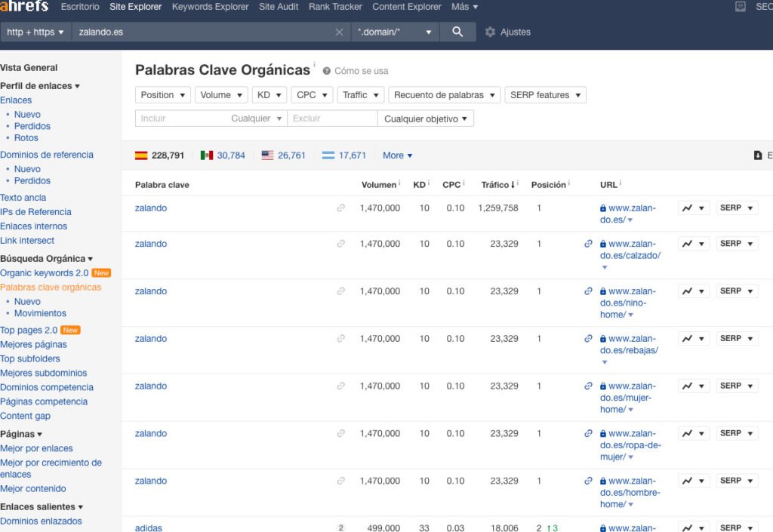
Task: Open Keywords Explorer
Action: (210, 7)
